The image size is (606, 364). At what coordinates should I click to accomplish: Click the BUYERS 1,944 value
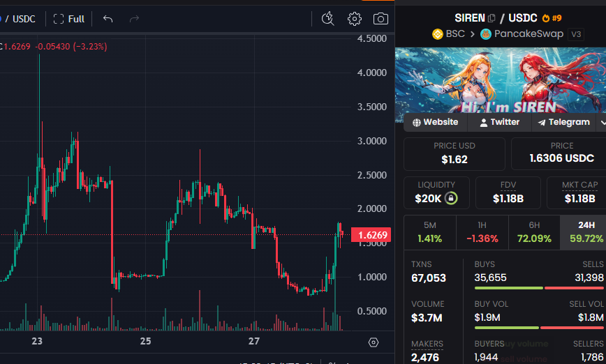pos(486,357)
